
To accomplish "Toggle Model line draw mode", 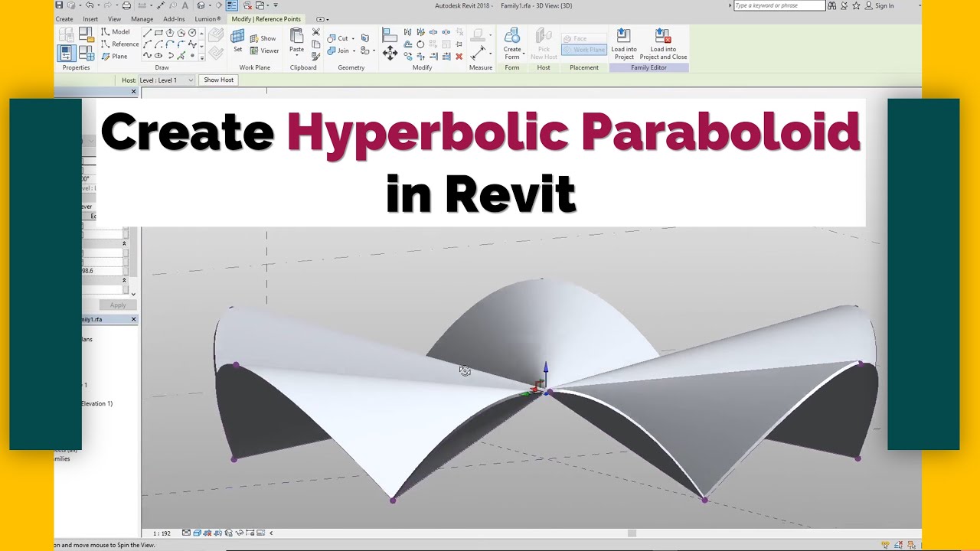I will pos(116,32).
